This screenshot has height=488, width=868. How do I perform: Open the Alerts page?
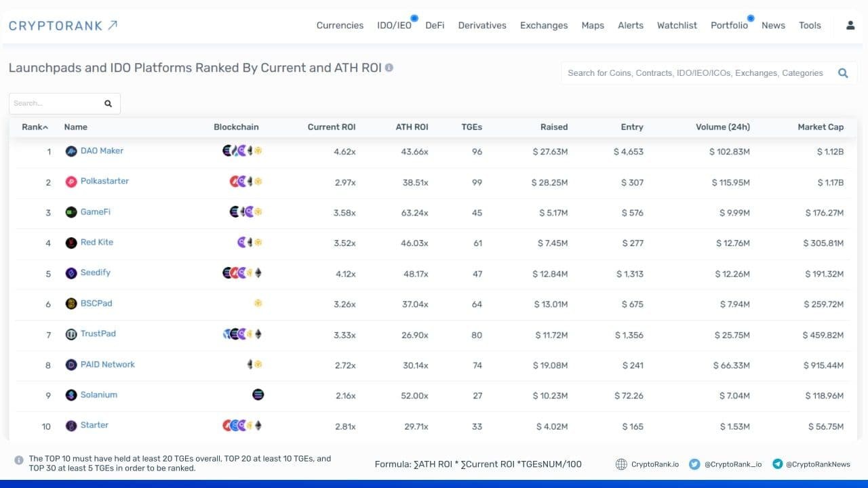[631, 25]
